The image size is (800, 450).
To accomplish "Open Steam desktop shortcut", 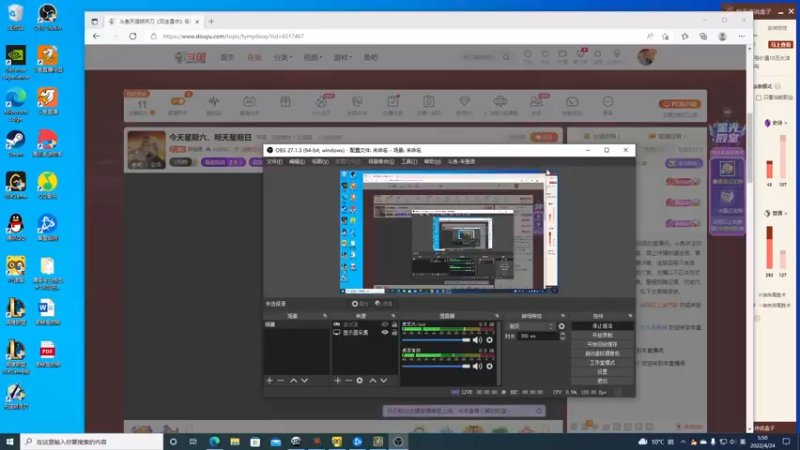I will tap(16, 143).
